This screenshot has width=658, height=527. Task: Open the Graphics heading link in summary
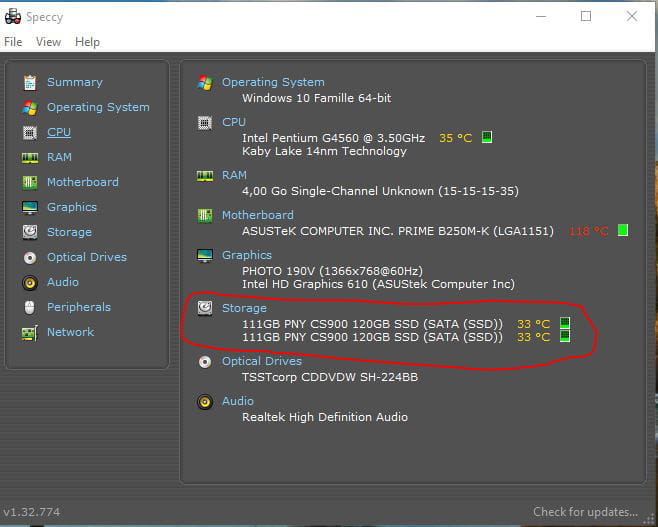[x=247, y=255]
